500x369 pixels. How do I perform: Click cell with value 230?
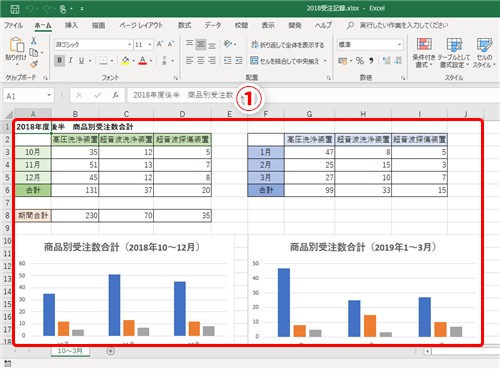(x=75, y=216)
